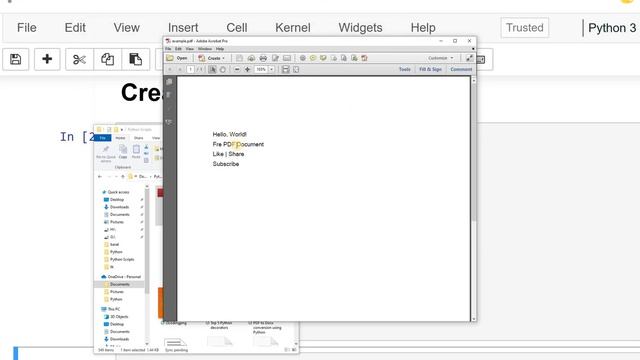Select highlighted Documents under OneDrive

119,284
